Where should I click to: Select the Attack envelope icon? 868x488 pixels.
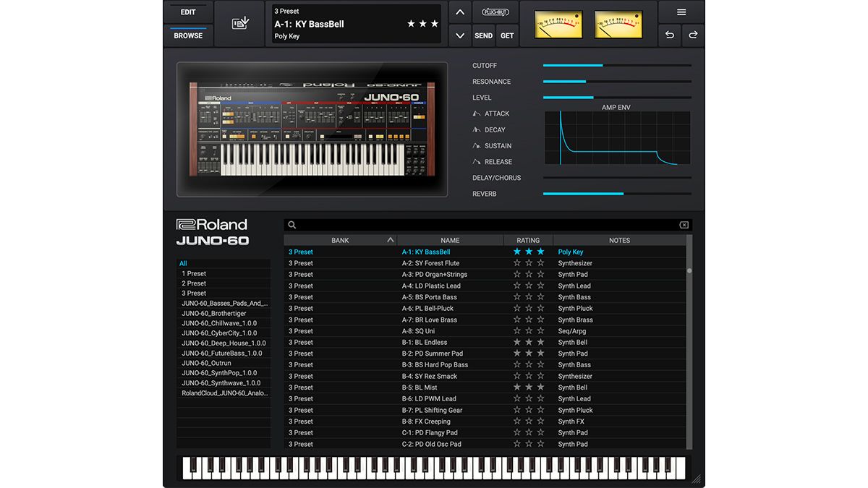coord(477,114)
